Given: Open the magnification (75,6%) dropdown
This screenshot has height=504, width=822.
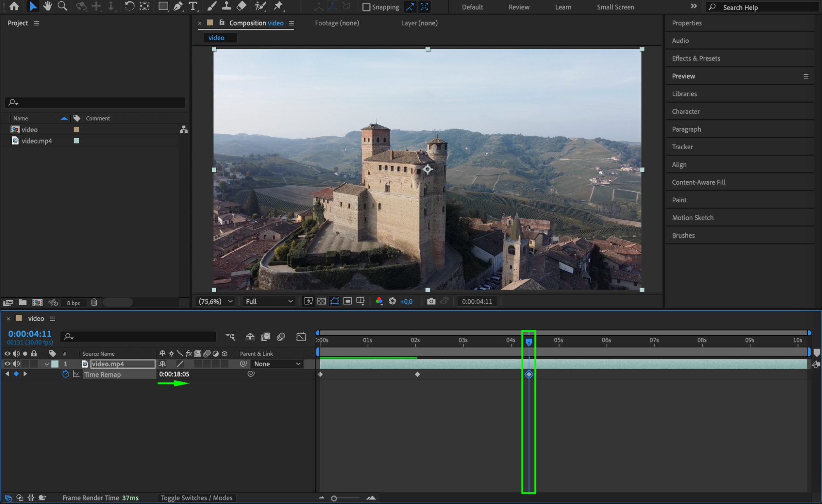Looking at the screenshot, I should click(215, 301).
